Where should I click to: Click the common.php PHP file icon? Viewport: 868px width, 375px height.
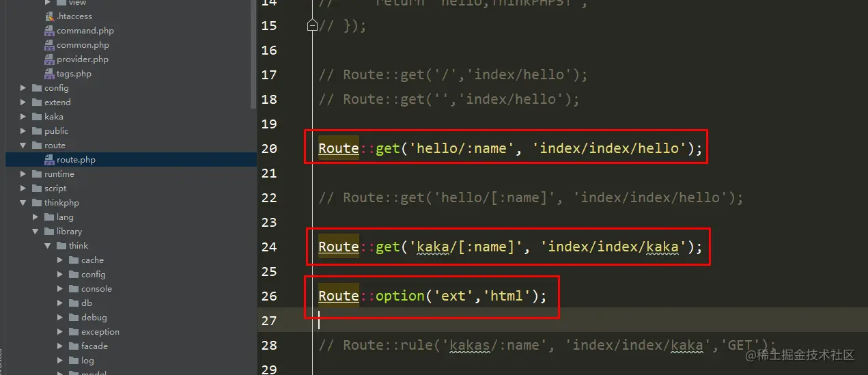[49, 45]
